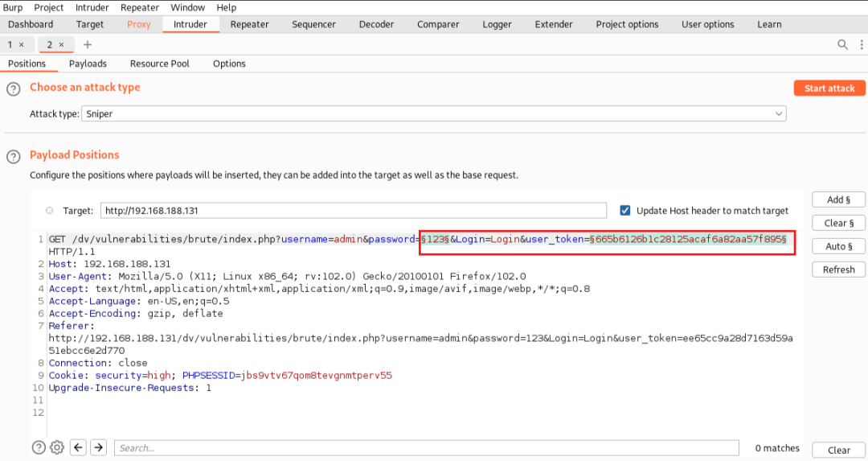
Task: Click the user_token payload value in request
Action: [x=687, y=240]
